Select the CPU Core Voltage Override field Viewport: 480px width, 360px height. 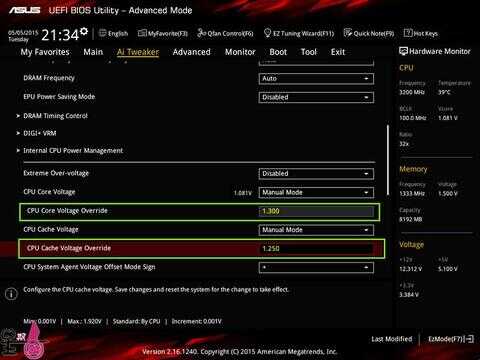click(x=199, y=212)
